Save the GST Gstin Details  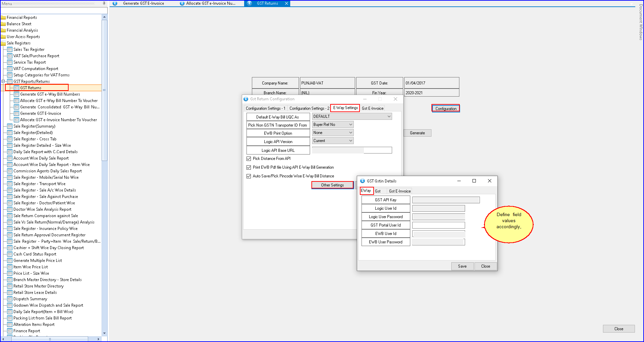click(462, 266)
